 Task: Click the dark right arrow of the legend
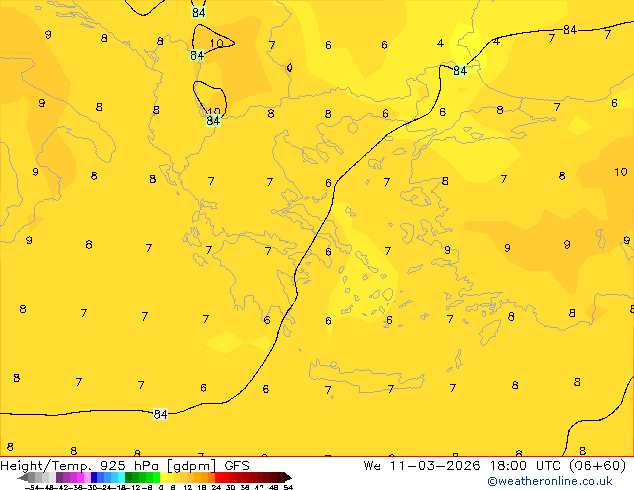point(288,478)
